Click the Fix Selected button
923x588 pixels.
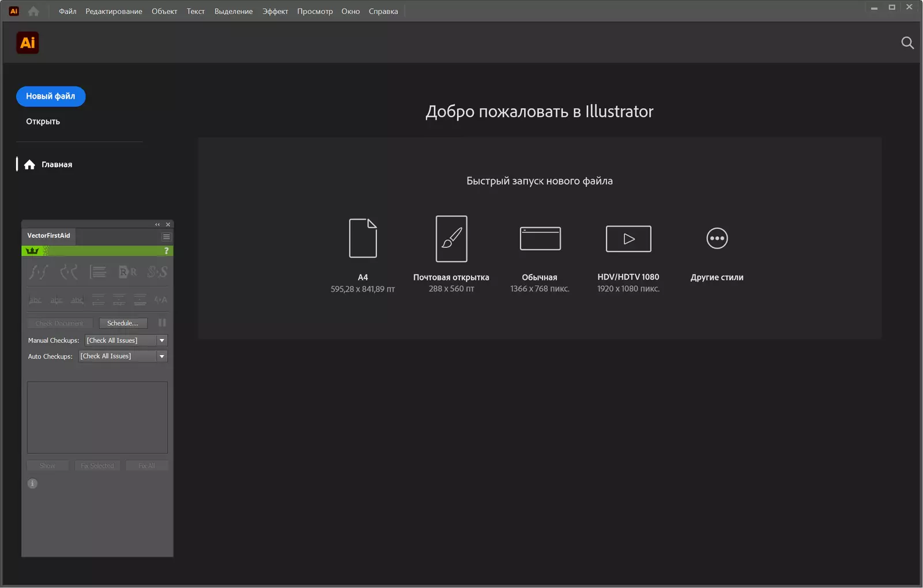[97, 466]
